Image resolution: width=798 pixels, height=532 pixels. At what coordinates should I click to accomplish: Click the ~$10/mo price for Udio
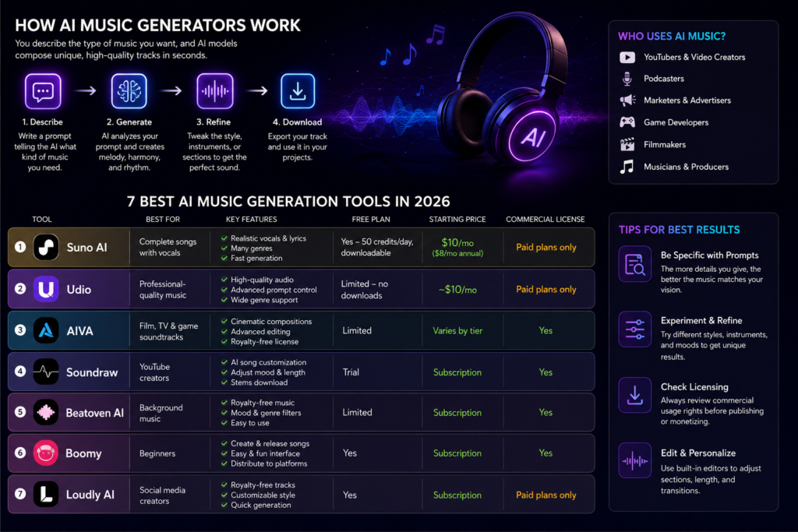(457, 290)
